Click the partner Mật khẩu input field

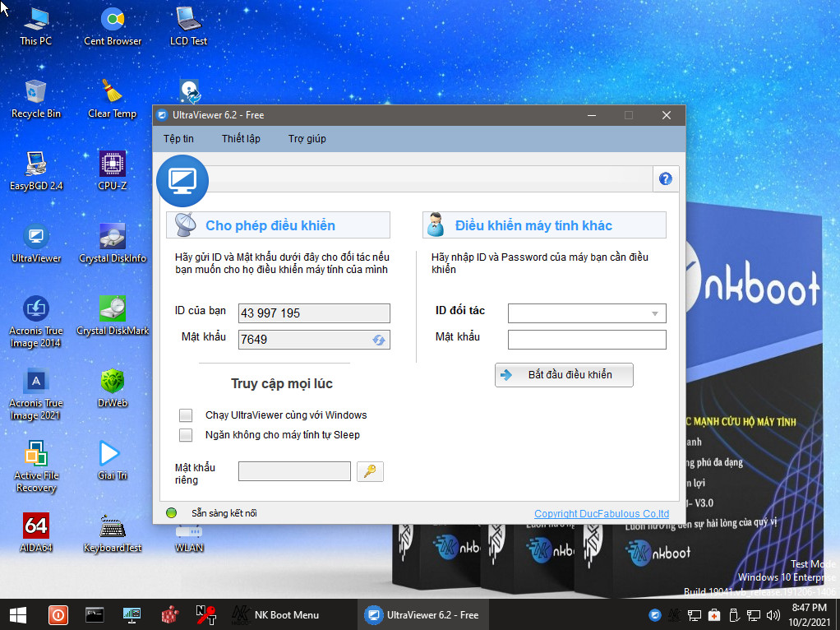(586, 340)
